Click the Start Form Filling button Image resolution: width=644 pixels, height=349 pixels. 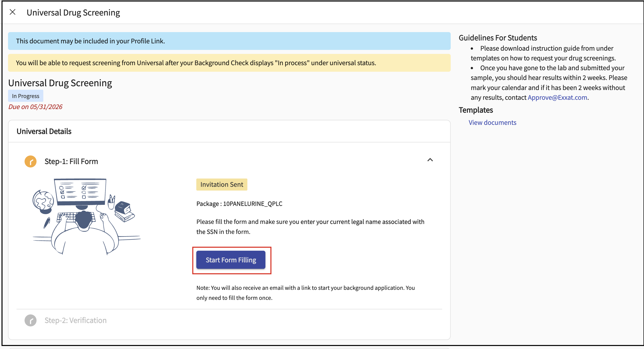pos(231,260)
